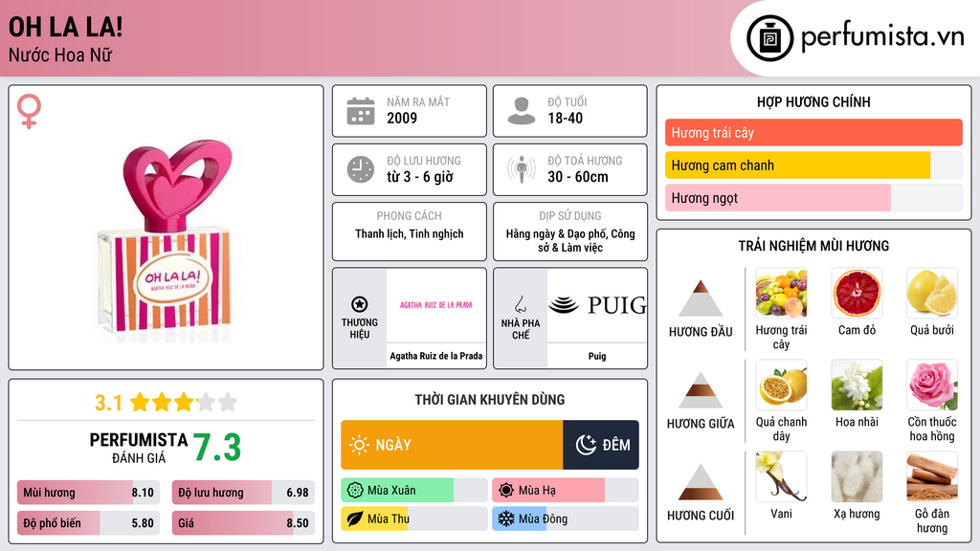Click the Hương giữa pyramid icon
The image size is (980, 551).
701,390
